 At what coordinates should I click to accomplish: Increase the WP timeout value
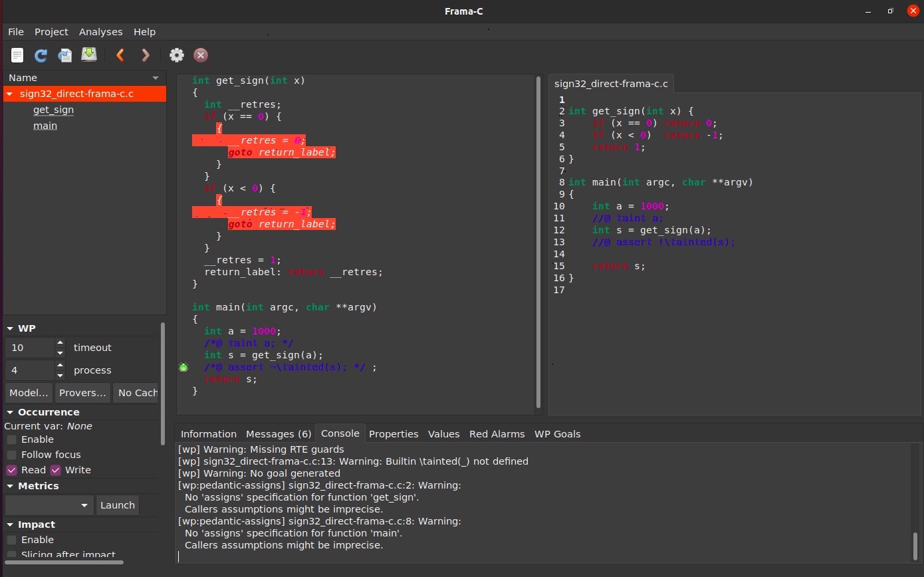click(x=60, y=343)
